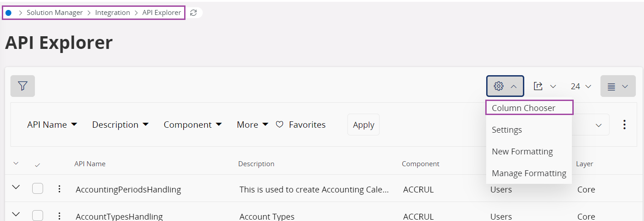Screen dimensions: 644x221
Task: Toggle select-all checkmark in table header
Action: pyautogui.click(x=38, y=164)
